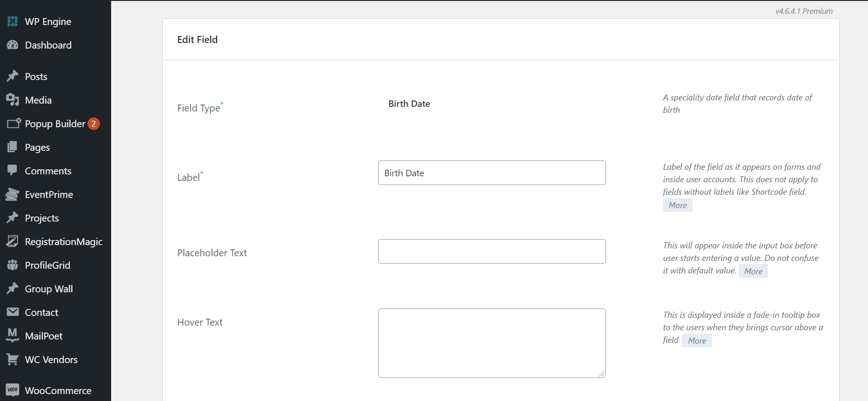Focus the Placeholder Text input box
This screenshot has height=401, width=868.
(492, 252)
